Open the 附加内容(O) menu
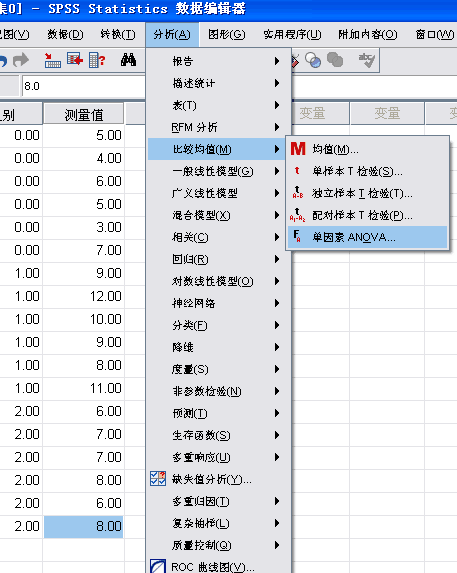 (x=368, y=35)
